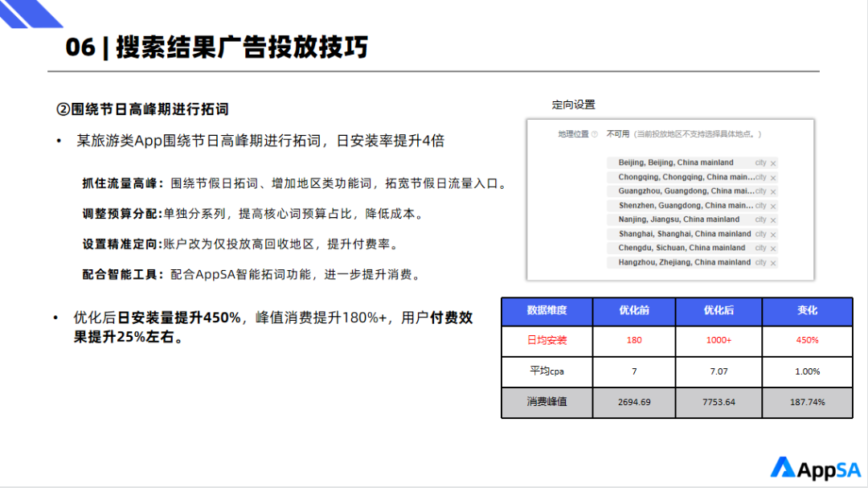Screen dimensions: 868x488
Task: Remove the Beijing city tag
Action: pyautogui.click(x=773, y=163)
